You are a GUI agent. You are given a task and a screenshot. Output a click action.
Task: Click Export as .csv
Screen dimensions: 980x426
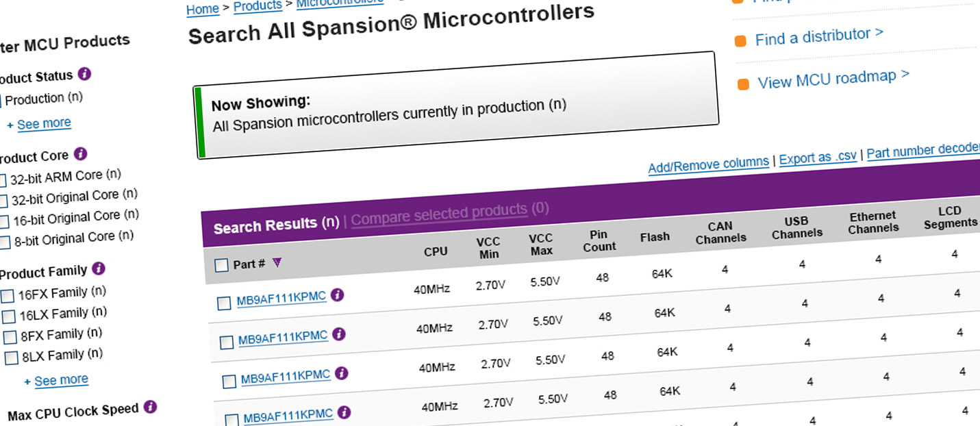pos(818,158)
